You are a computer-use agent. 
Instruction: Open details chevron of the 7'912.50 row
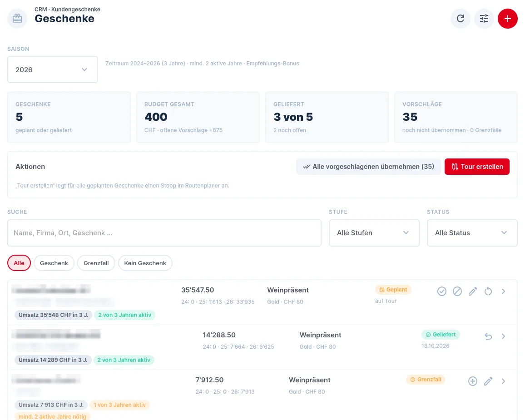(503, 381)
